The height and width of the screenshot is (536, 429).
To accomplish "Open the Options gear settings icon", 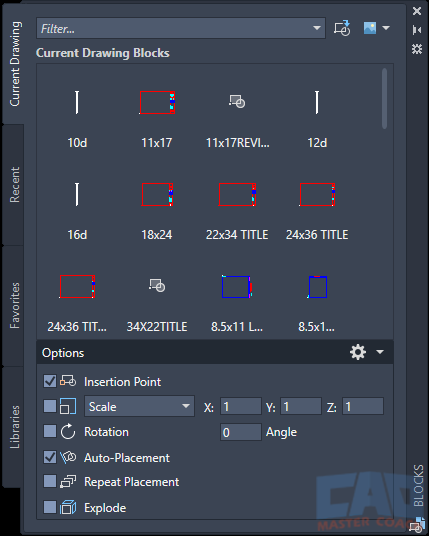I will coord(358,352).
